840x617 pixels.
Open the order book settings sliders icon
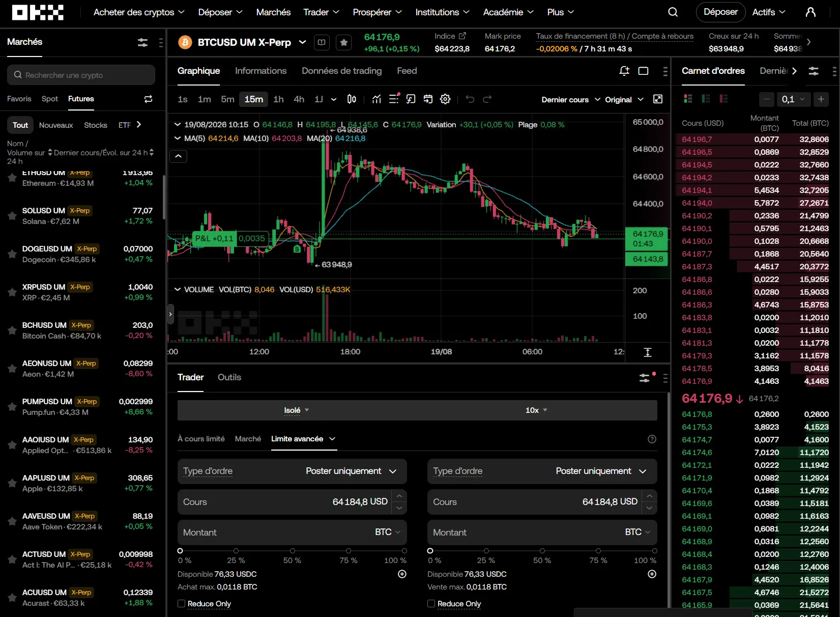pyautogui.click(x=814, y=71)
